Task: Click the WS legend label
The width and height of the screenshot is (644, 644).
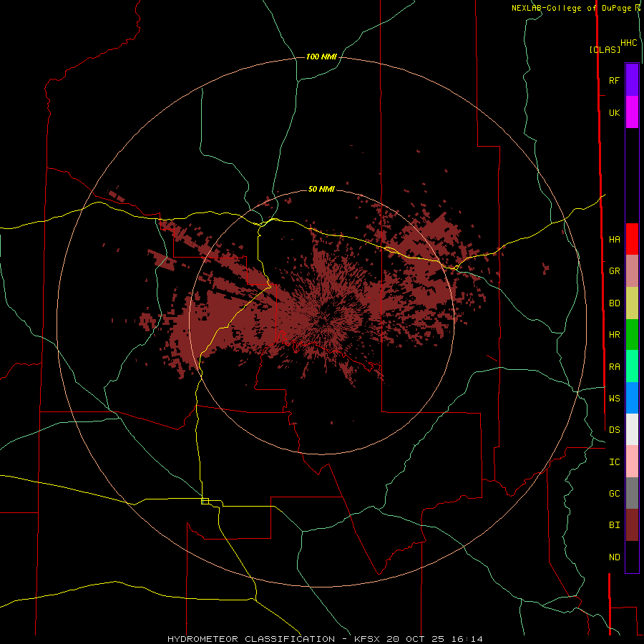Action: [x=614, y=399]
